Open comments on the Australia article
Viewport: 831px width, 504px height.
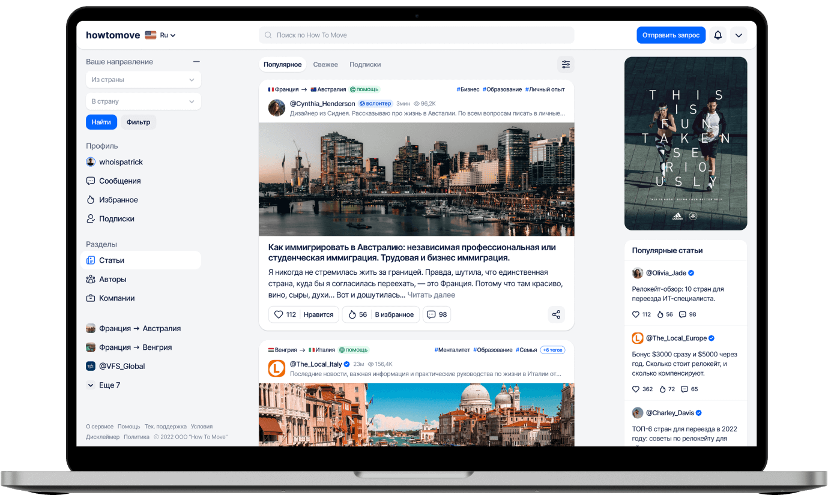pyautogui.click(x=437, y=314)
